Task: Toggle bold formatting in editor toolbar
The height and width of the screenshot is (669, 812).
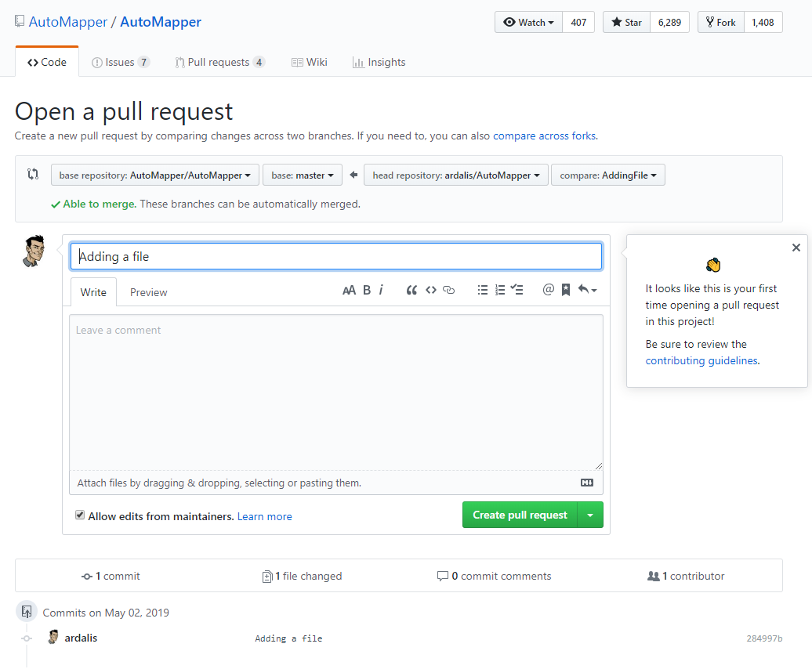Action: 367,291
